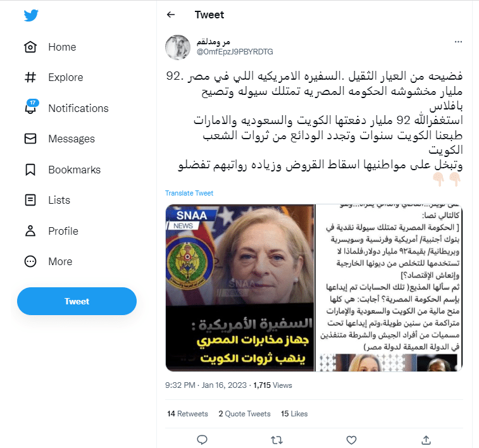Open Lists in the sidebar
479x448 pixels.
point(47,200)
